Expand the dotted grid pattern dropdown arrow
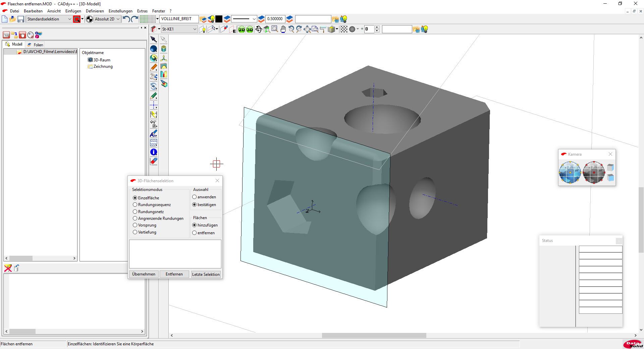The height and width of the screenshot is (349, 644). [x=157, y=19]
